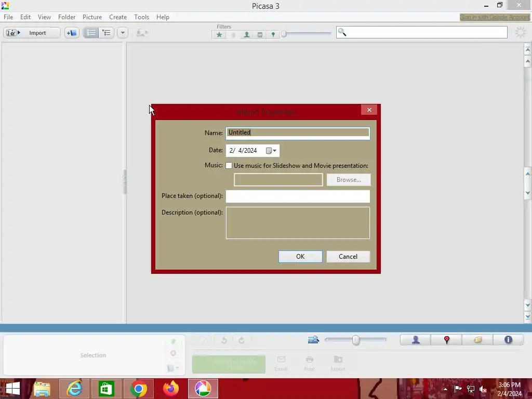Open the Date calendar dropdown
The image size is (532, 399).
click(271, 151)
